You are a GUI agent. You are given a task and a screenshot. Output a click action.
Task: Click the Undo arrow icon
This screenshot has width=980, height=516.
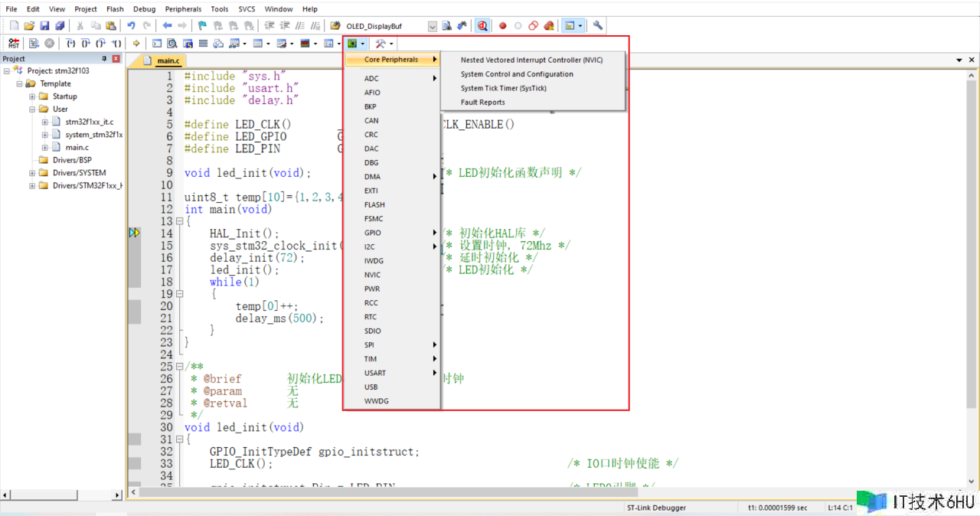click(x=131, y=26)
